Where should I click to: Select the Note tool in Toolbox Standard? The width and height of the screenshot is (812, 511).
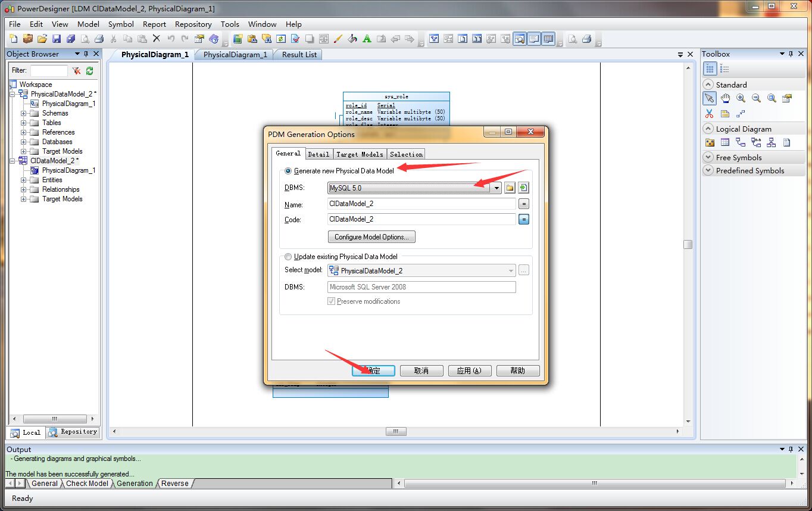click(725, 114)
